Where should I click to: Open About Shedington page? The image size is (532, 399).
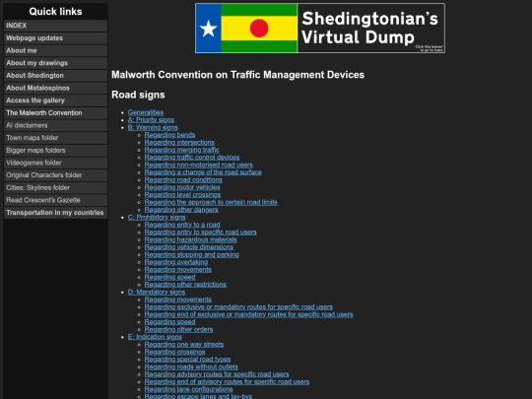(55, 75)
